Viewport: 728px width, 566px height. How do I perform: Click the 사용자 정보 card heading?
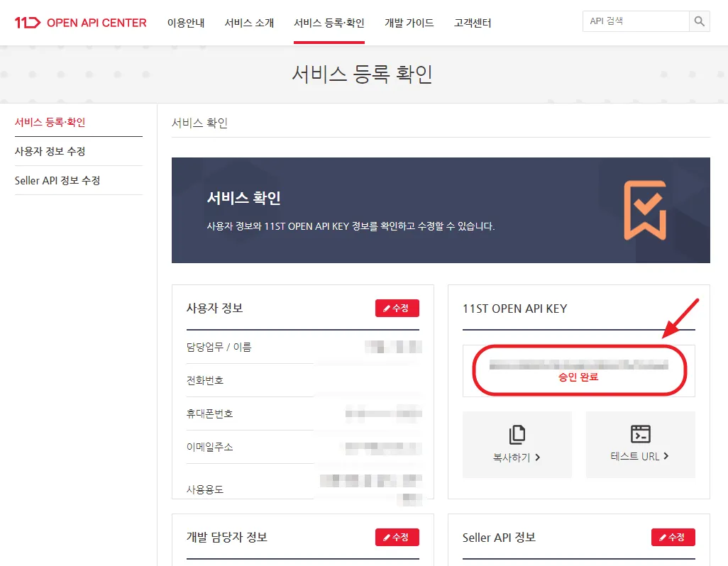(214, 308)
